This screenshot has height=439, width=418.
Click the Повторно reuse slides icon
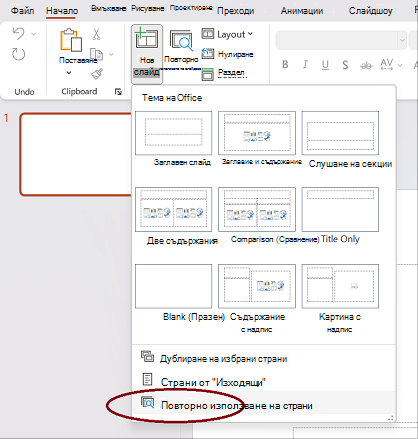[x=181, y=40]
